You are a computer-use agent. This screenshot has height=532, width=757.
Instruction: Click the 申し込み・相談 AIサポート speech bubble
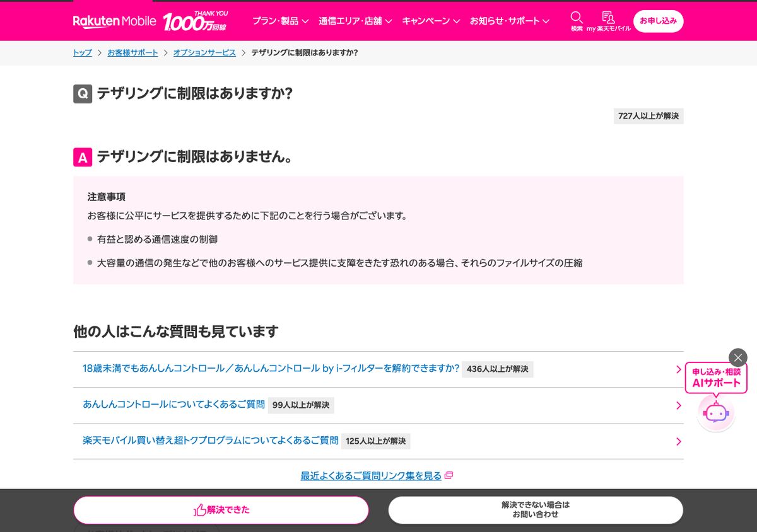click(x=716, y=378)
